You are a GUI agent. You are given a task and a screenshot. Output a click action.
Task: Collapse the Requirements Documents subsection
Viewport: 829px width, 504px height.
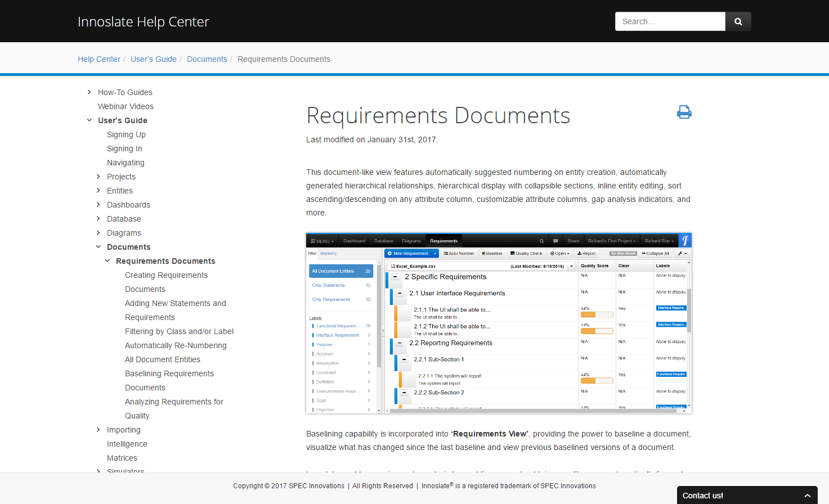(x=107, y=261)
